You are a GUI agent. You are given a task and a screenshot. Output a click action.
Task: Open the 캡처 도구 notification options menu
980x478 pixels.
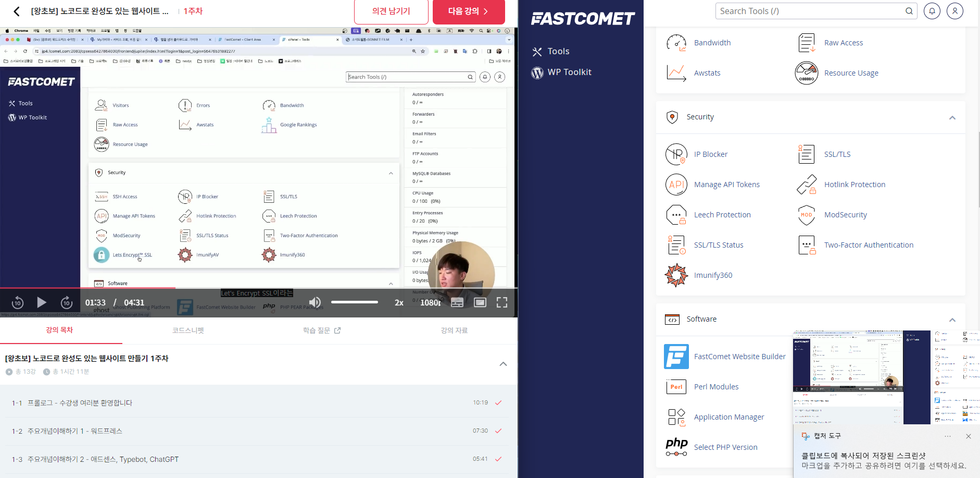pyautogui.click(x=948, y=436)
